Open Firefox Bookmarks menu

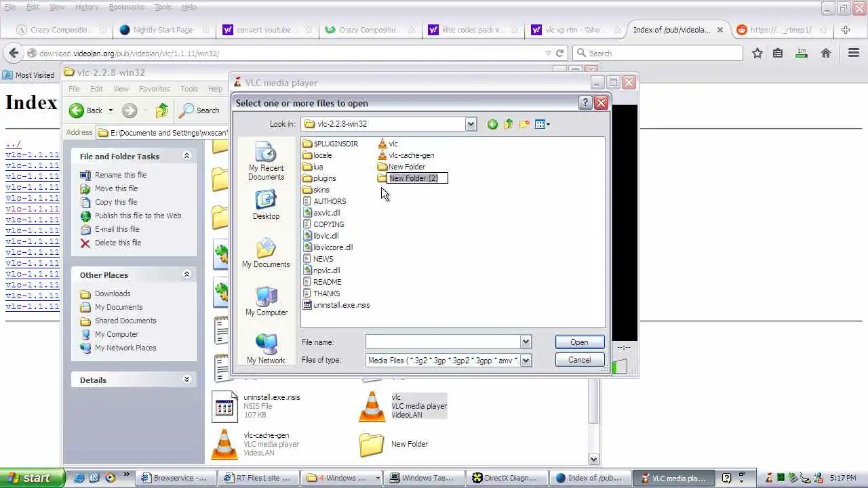(x=126, y=7)
